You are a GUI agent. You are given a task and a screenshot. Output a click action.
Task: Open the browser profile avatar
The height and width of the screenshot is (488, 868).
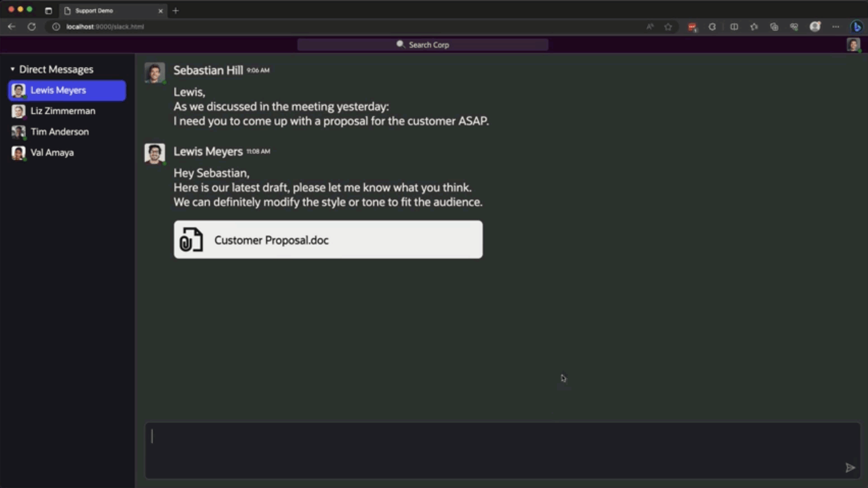(x=815, y=27)
